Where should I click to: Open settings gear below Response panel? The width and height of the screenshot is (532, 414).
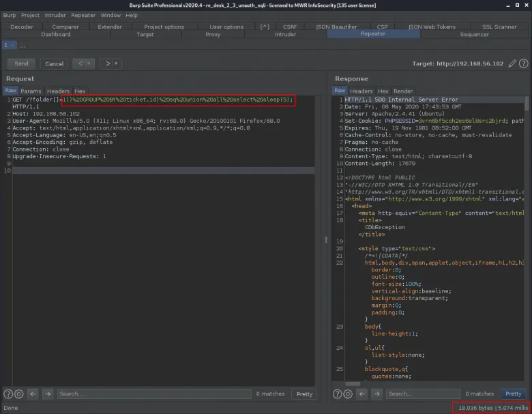[348, 394]
